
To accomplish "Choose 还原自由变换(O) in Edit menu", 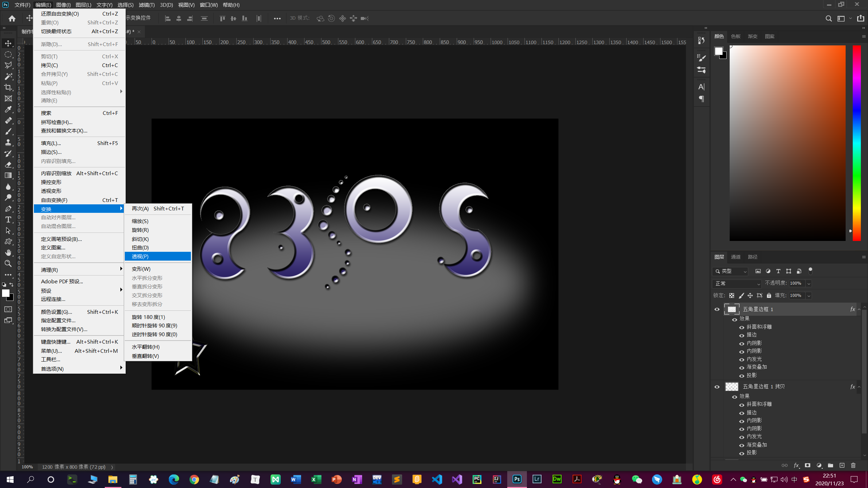I will 79,14.
